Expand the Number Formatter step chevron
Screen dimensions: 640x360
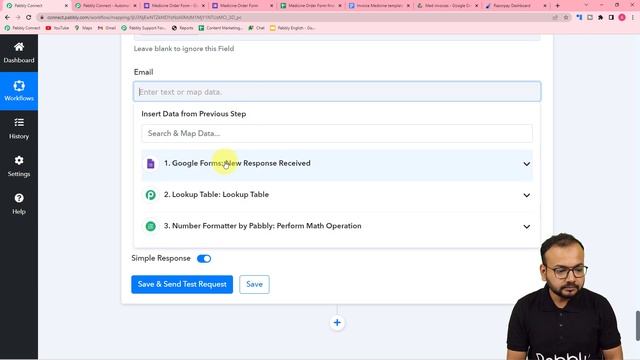click(x=527, y=227)
